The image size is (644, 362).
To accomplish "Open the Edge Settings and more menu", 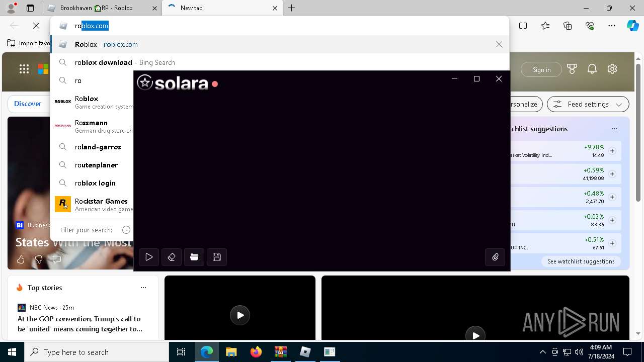I will coord(612,26).
